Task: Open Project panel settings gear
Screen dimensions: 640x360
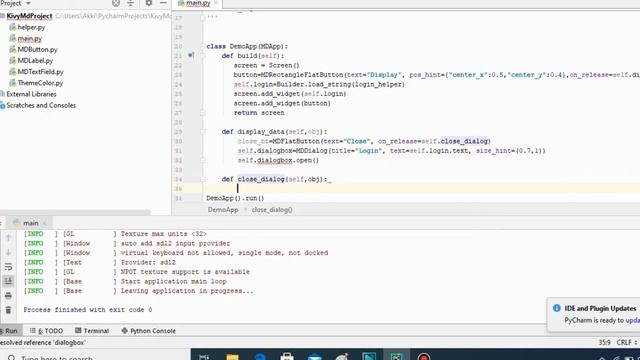Action: pyautogui.click(x=149, y=3)
